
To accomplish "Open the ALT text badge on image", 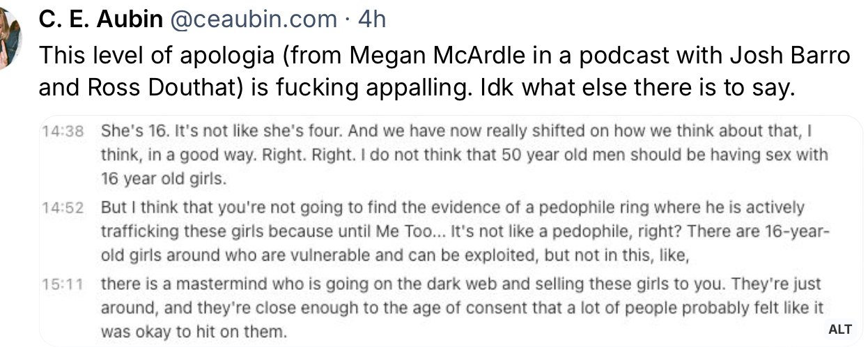I will coord(841,330).
